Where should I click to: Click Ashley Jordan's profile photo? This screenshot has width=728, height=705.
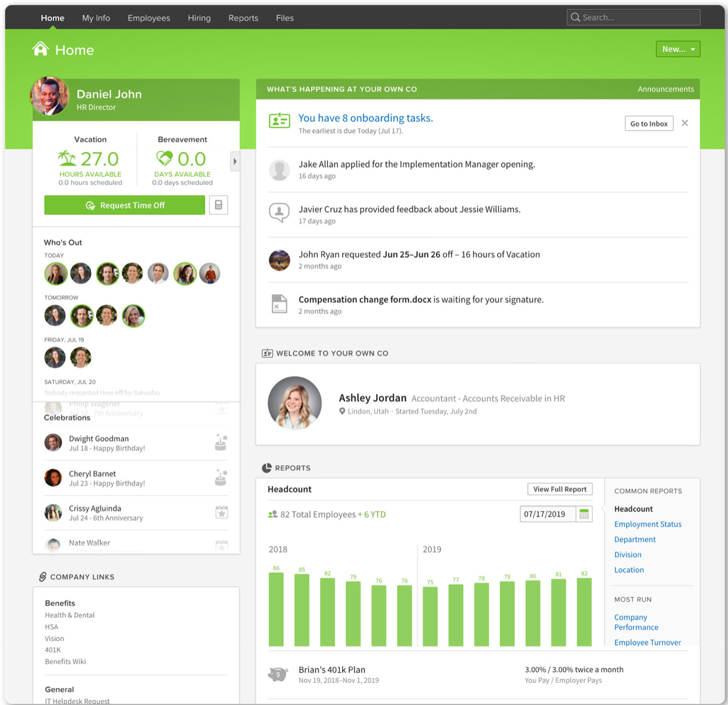[x=295, y=403]
